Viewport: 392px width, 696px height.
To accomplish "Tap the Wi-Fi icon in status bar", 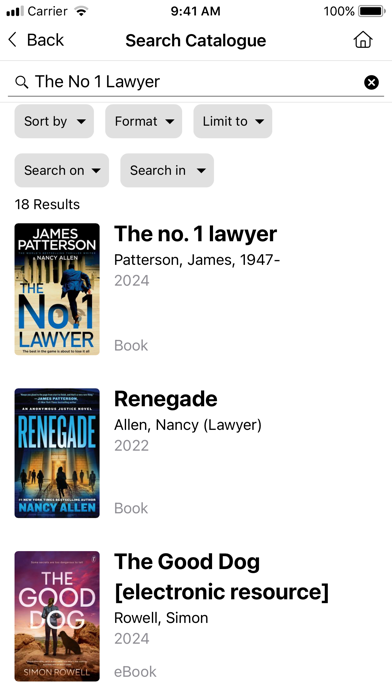I will pyautogui.click(x=81, y=11).
